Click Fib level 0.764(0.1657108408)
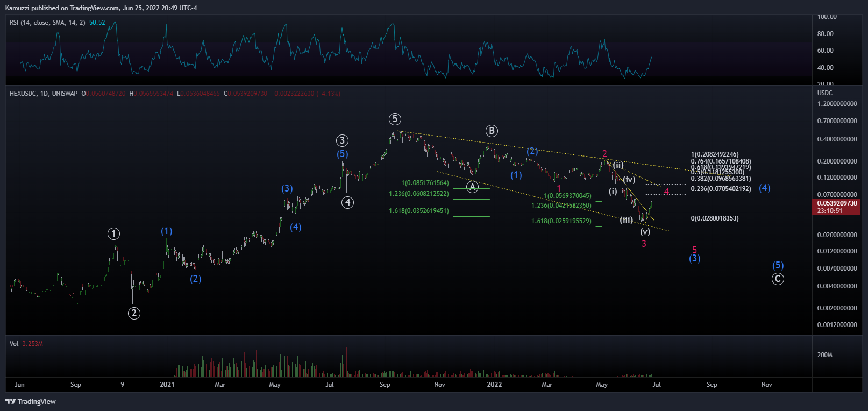 721,161
